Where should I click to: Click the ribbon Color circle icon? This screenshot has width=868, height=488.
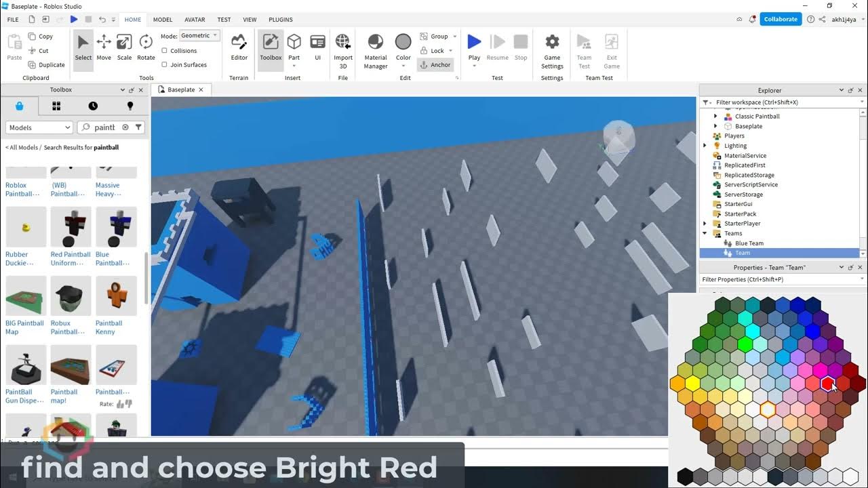(x=403, y=42)
